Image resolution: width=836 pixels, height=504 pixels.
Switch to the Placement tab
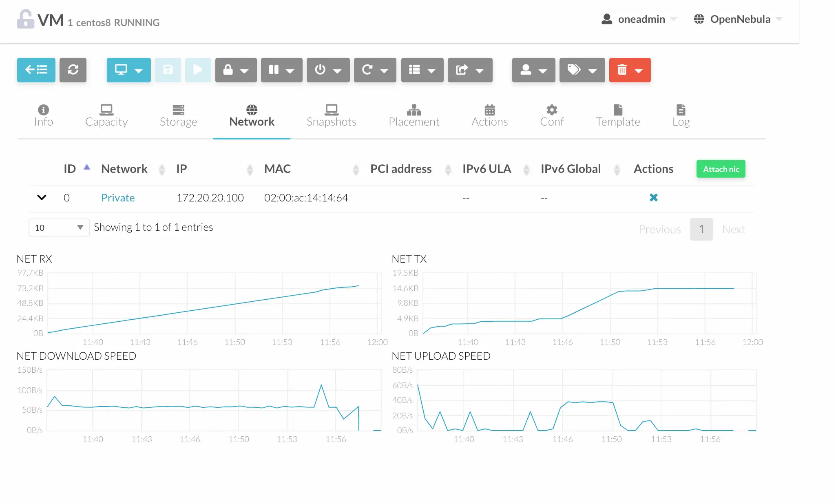pos(414,116)
